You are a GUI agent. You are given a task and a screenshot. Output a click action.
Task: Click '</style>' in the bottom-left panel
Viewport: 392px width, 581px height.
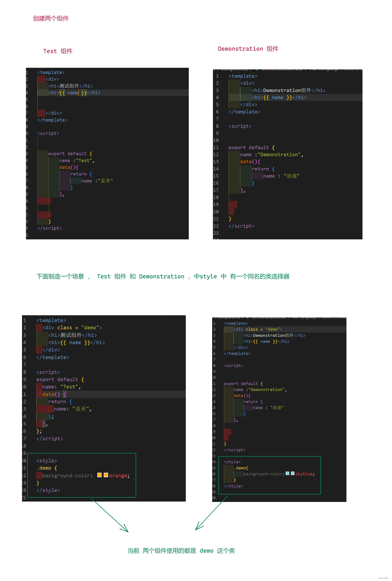point(48,490)
